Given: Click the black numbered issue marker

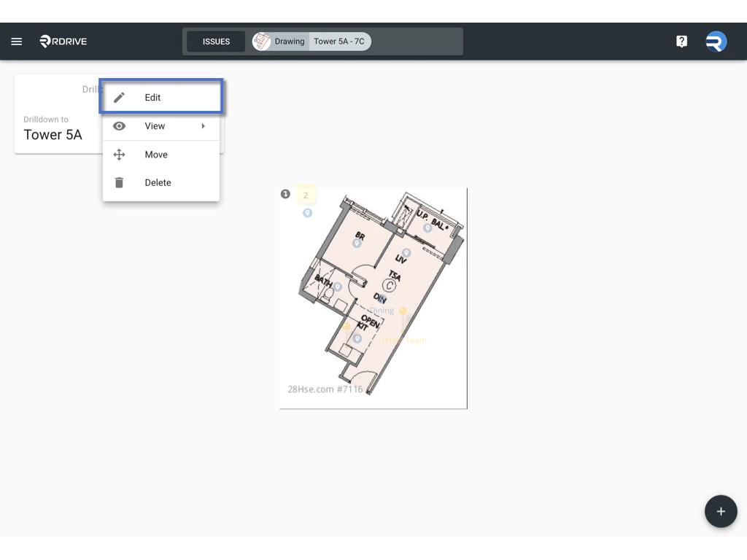Looking at the screenshot, I should [x=286, y=194].
